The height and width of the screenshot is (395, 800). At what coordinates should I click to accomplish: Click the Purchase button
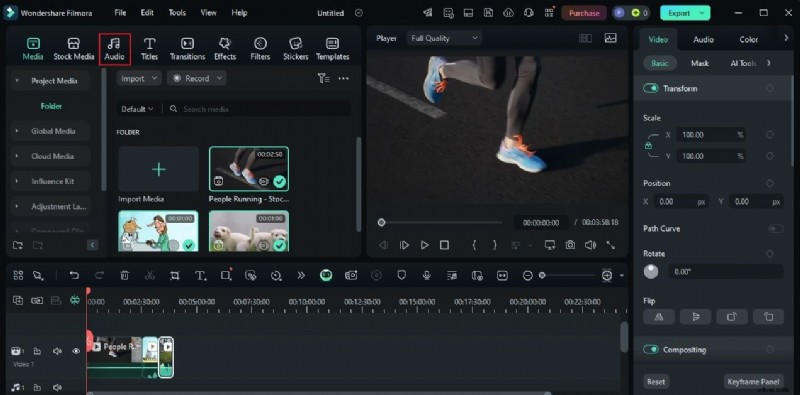tap(584, 13)
